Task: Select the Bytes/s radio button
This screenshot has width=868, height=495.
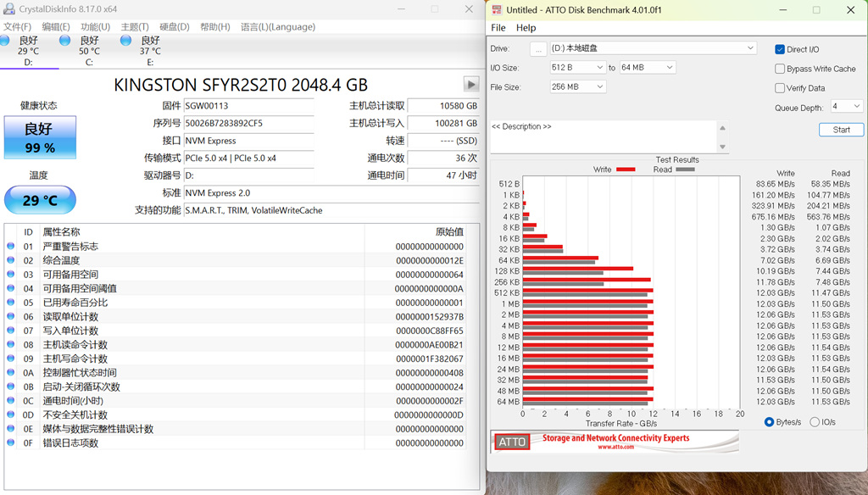Action: coord(769,422)
